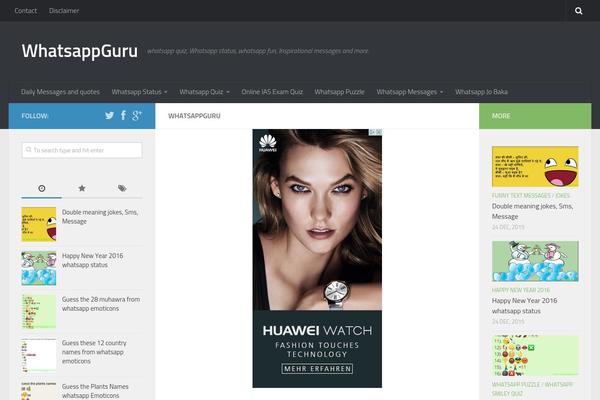The height and width of the screenshot is (400, 600).
Task: Click right column large snowmen thumbnail
Action: [535, 261]
